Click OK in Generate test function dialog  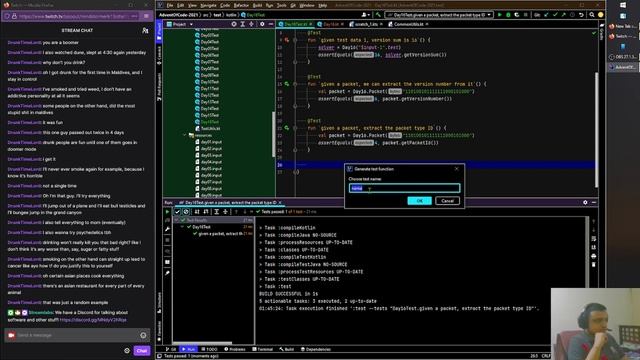pyautogui.click(x=419, y=201)
